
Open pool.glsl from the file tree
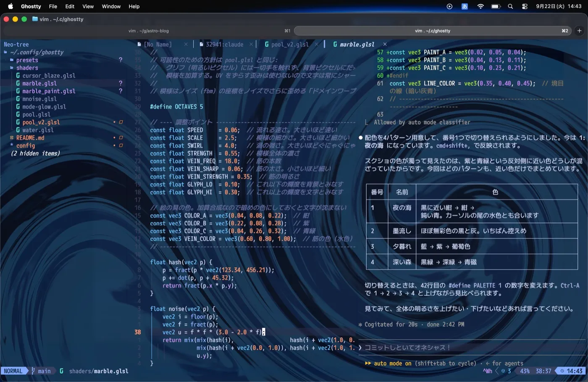coord(36,114)
